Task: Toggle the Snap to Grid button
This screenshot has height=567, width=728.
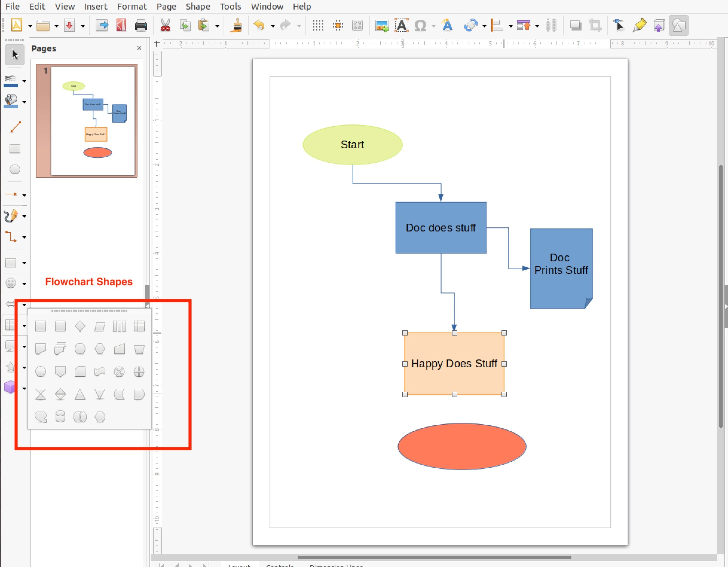Action: pos(338,25)
